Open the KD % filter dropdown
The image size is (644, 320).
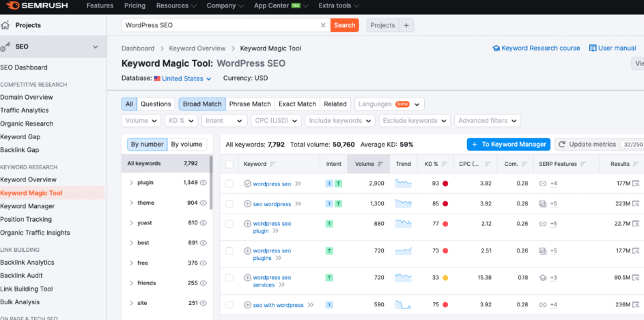coord(181,121)
